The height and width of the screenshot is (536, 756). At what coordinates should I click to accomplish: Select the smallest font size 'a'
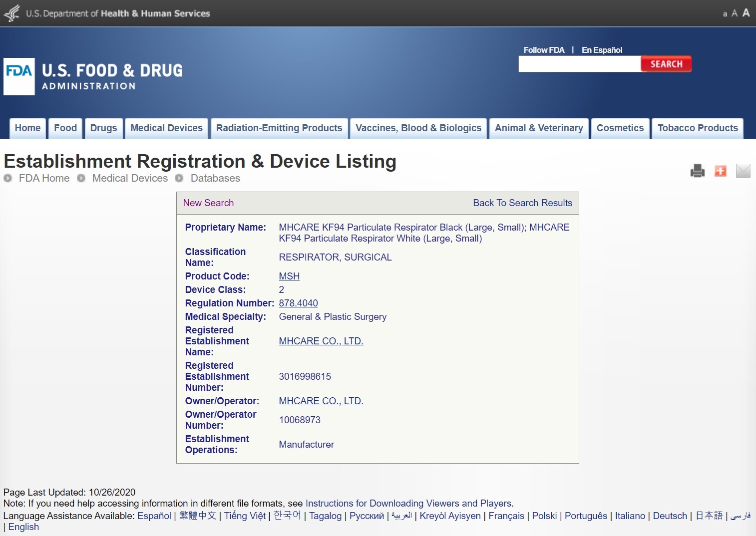[x=725, y=14]
